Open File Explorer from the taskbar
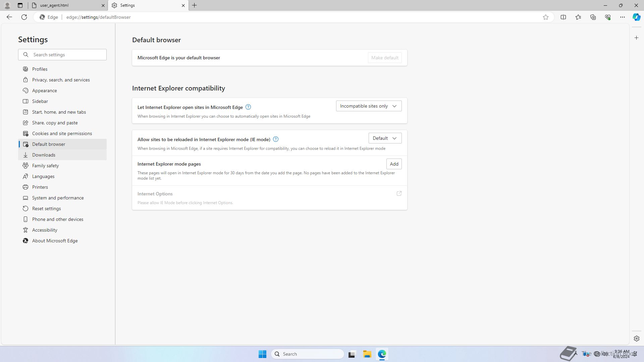The image size is (644, 362). pos(367,354)
